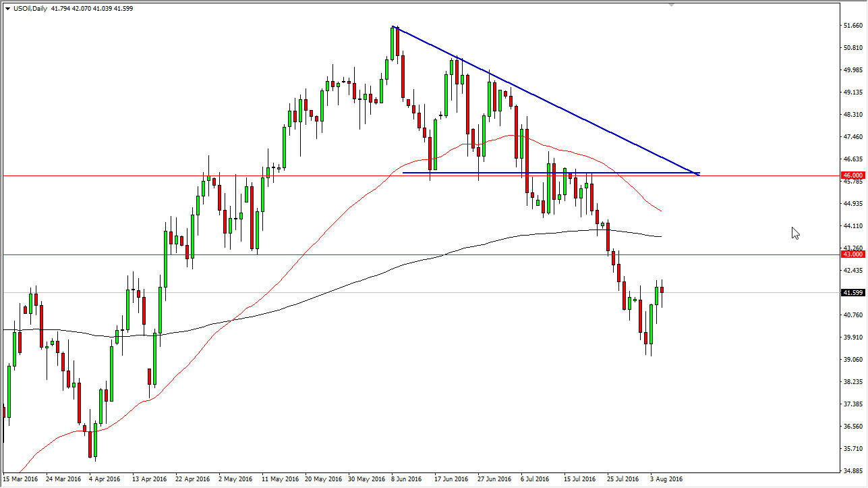Click the "USOil,Daily" chart title
Image resolution: width=868 pixels, height=488 pixels.
coord(30,9)
